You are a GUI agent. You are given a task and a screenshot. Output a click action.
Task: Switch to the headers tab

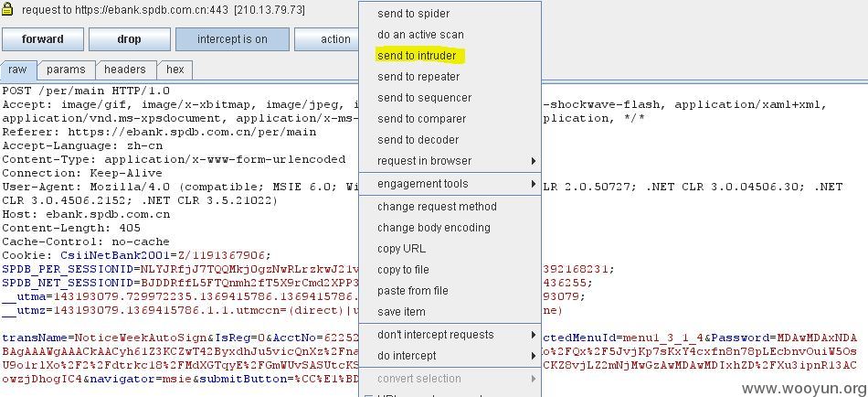pyautogui.click(x=124, y=70)
